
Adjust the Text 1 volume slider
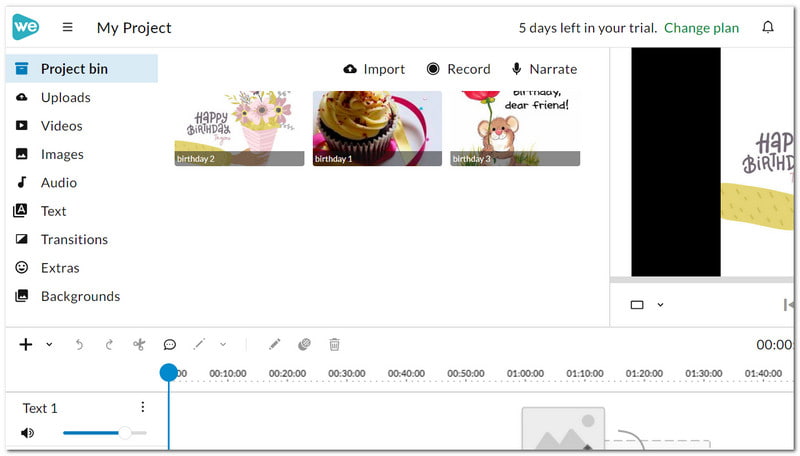pos(105,433)
